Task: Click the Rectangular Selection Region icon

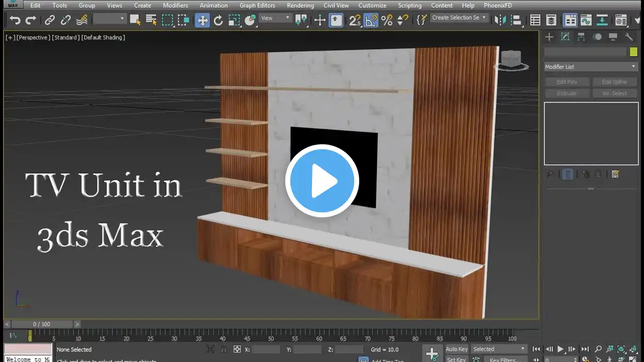Action: coord(167,20)
